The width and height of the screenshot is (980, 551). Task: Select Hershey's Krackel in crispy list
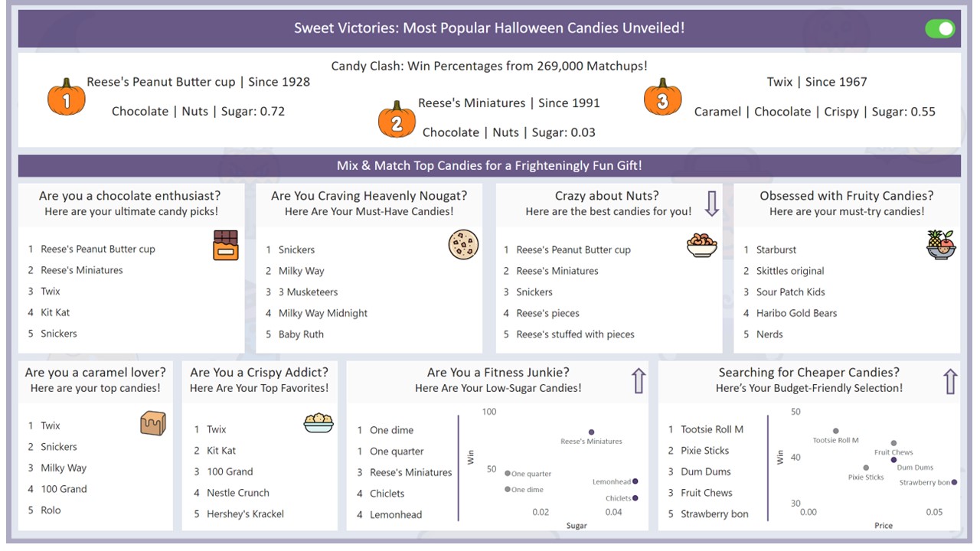[x=245, y=514]
